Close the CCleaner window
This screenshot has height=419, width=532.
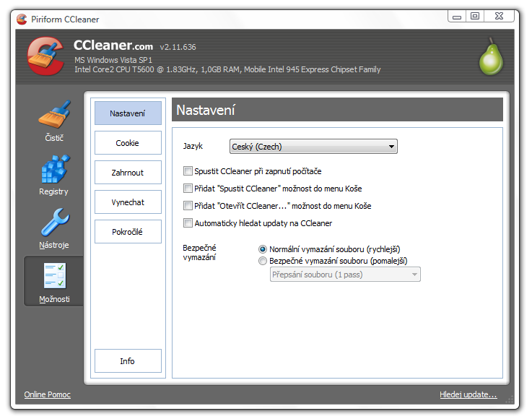(499, 17)
